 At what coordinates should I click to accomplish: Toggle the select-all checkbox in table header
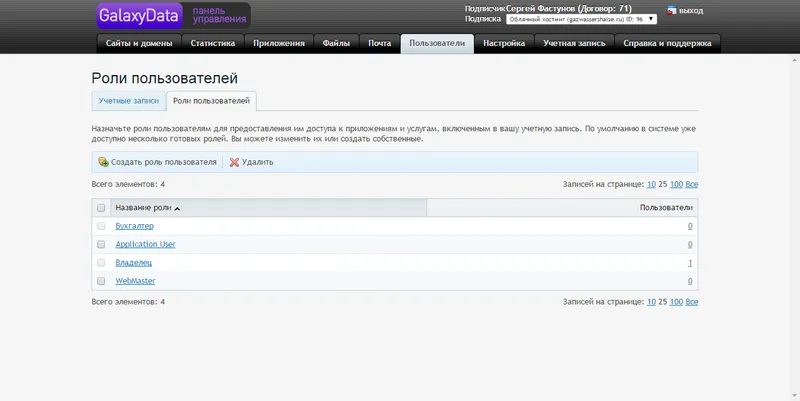tap(101, 208)
